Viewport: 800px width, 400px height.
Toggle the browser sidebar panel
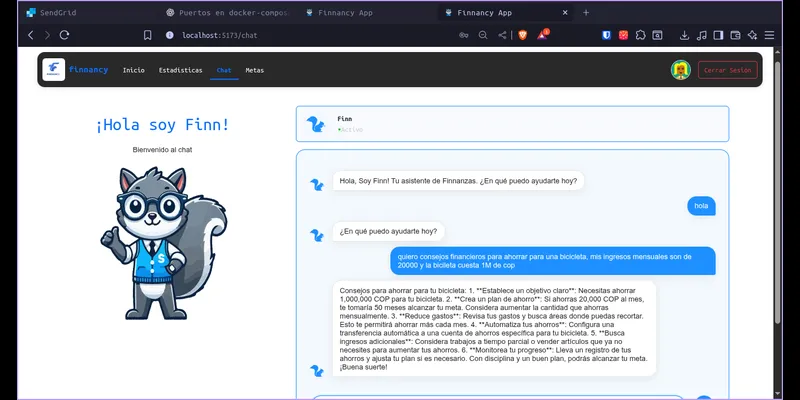pyautogui.click(x=718, y=35)
